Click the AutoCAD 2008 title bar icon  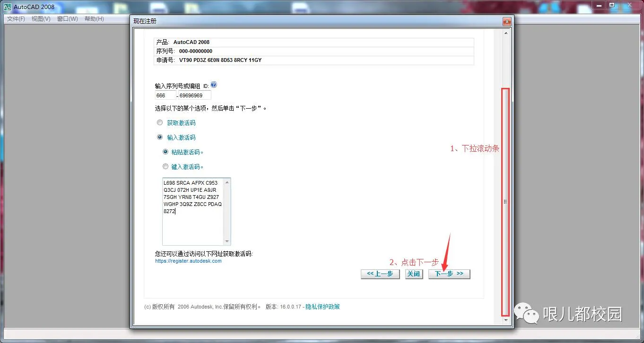(x=8, y=7)
